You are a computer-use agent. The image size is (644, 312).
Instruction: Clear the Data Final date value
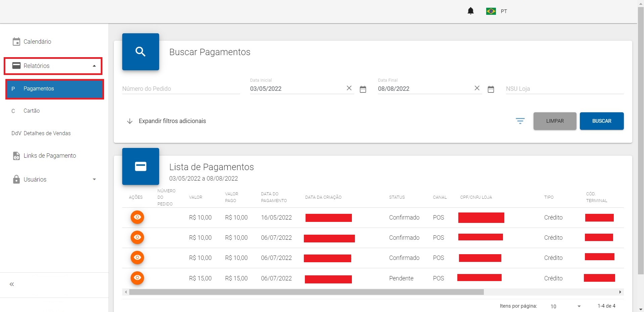pos(477,88)
